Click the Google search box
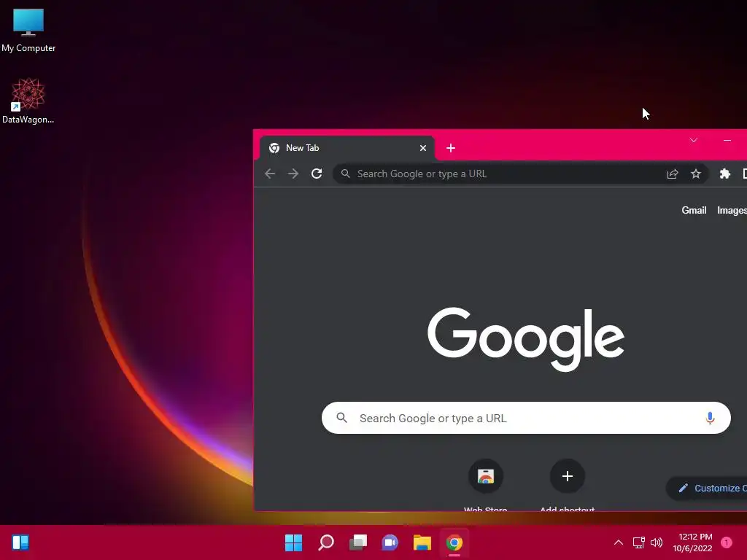 [526, 418]
